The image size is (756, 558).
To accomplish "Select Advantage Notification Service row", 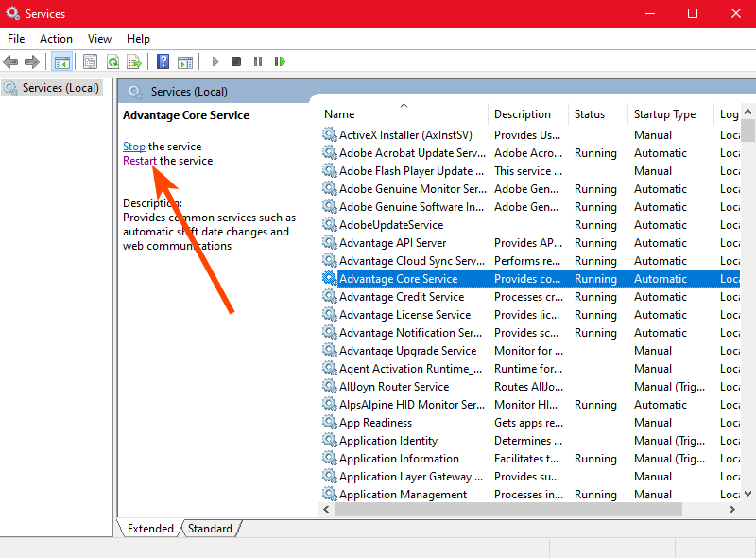I will [530, 333].
